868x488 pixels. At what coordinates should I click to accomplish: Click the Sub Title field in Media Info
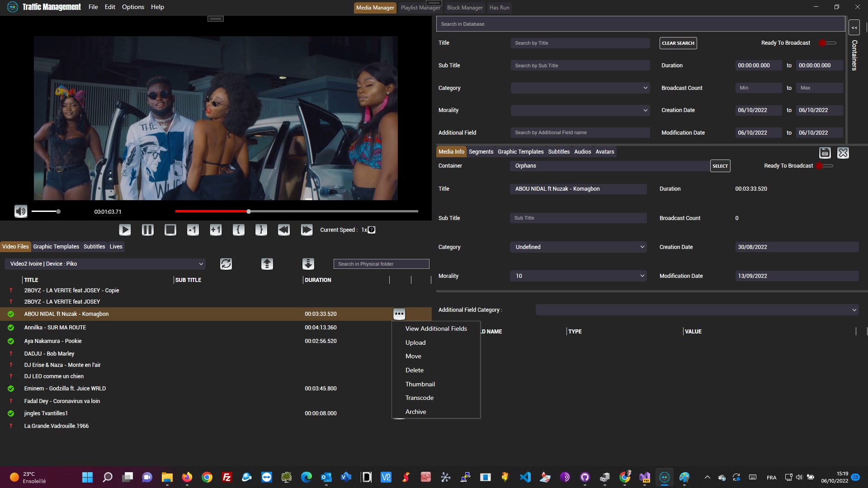(578, 218)
